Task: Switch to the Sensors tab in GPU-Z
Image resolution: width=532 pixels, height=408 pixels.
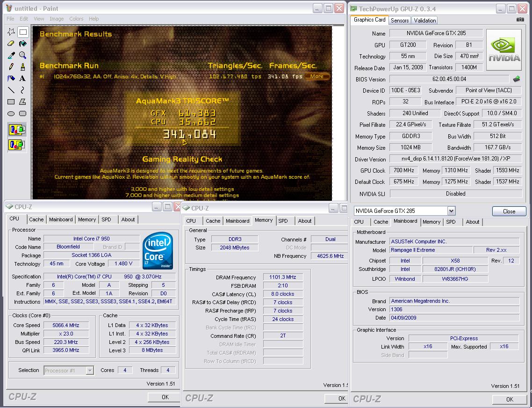Action: pos(400,21)
